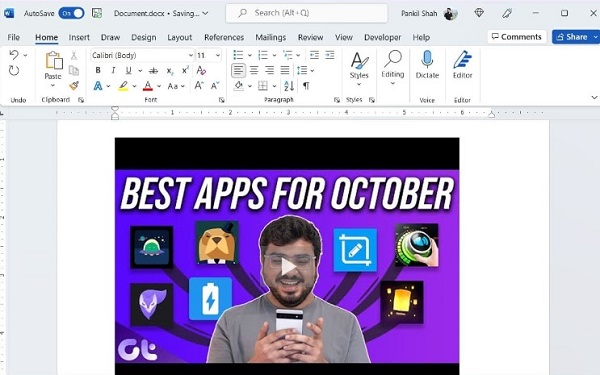Decrease paragraph indent
The image size is (600, 375).
click(315, 55)
